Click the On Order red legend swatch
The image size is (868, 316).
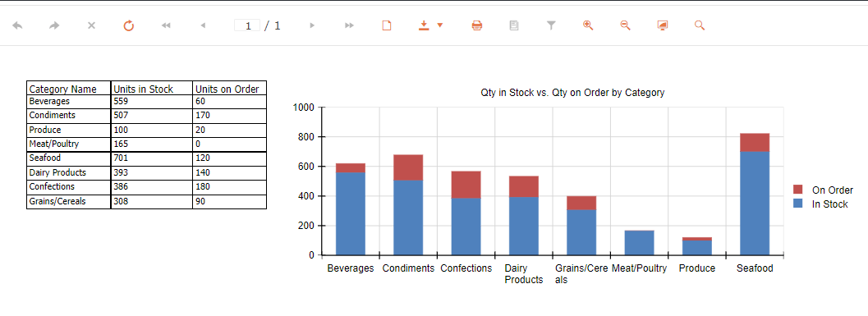tap(797, 190)
